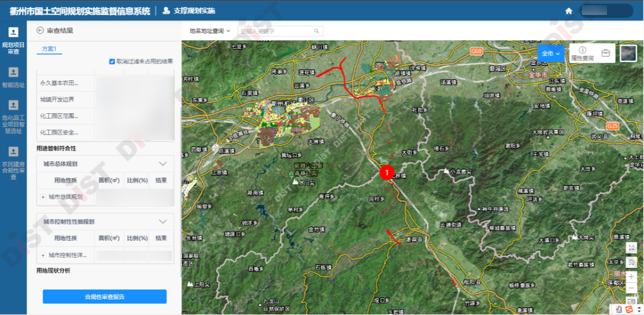Collapse the 城市总体规划 section chevron
Viewport: 644px width, 315px height.
click(163, 164)
